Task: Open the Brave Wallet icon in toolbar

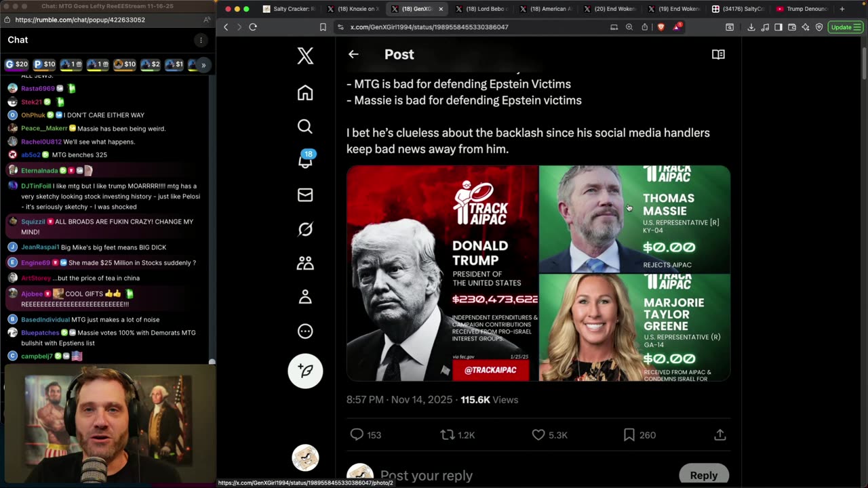Action: pyautogui.click(x=792, y=27)
